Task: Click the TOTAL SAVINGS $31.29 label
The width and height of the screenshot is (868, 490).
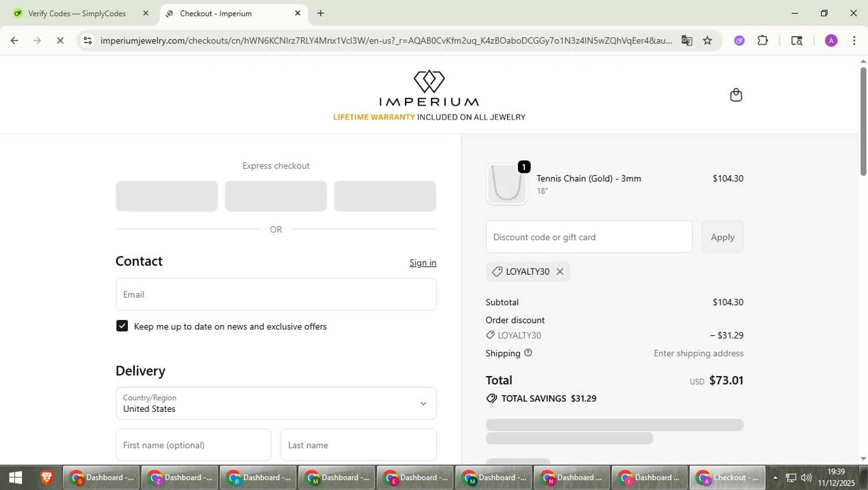Action: point(542,399)
